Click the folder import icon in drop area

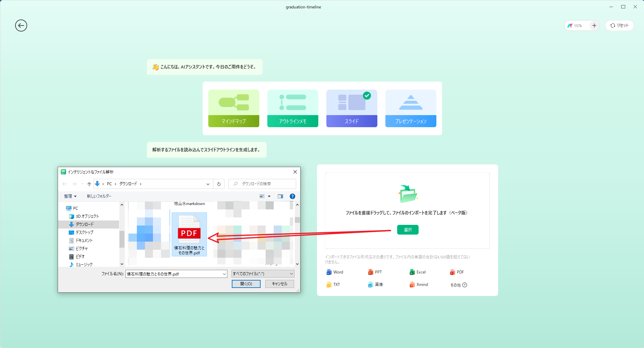(x=408, y=194)
